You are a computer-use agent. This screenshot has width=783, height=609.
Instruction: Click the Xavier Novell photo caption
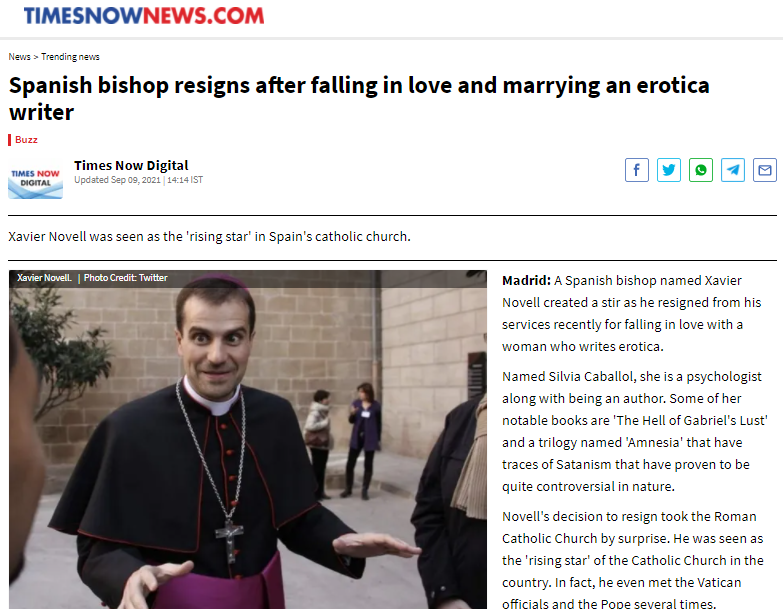[x=44, y=278]
